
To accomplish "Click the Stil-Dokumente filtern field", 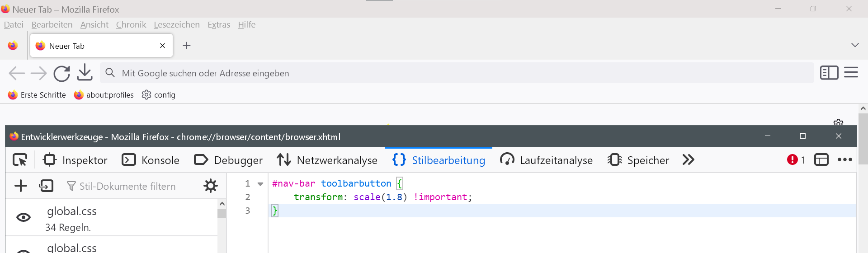I will tap(131, 186).
